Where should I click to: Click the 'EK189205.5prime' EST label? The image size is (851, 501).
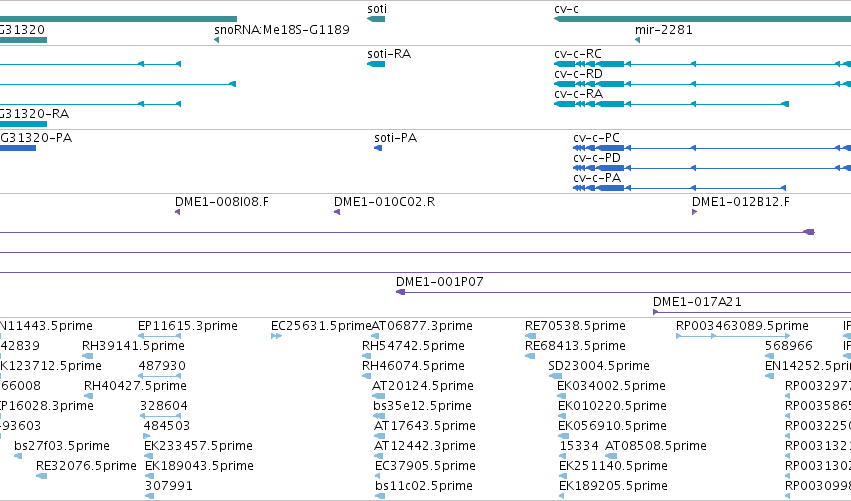[613, 486]
